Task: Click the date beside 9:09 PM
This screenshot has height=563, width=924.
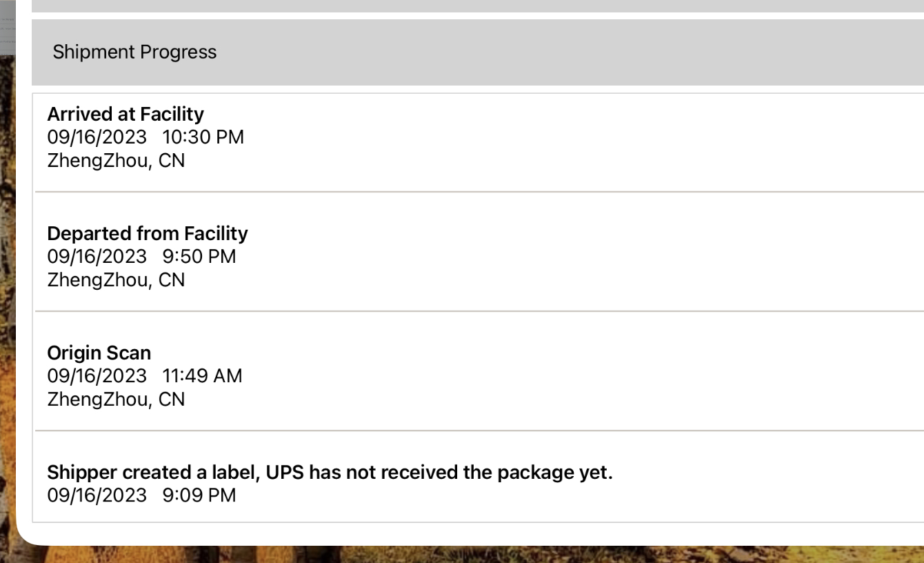Action: tap(97, 495)
